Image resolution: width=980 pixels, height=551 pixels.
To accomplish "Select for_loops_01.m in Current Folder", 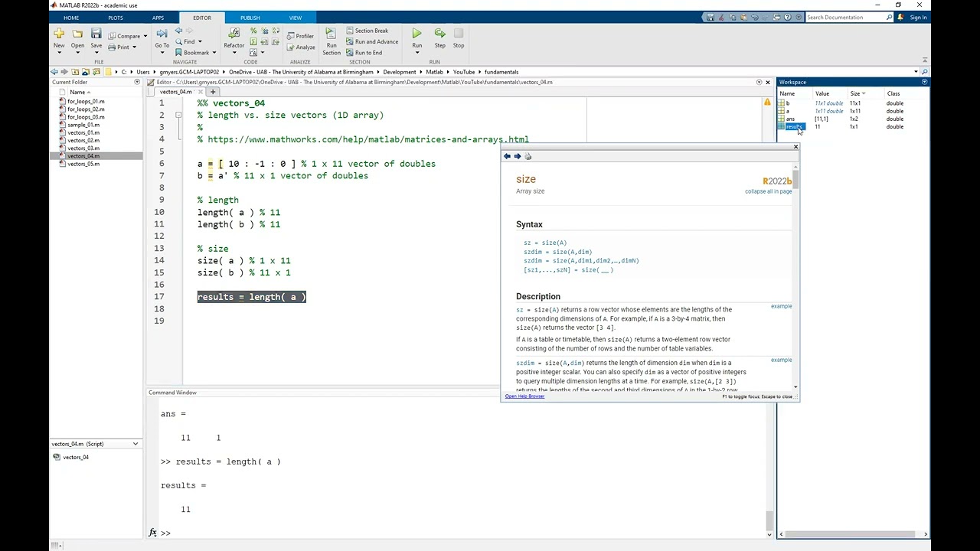I will [86, 101].
